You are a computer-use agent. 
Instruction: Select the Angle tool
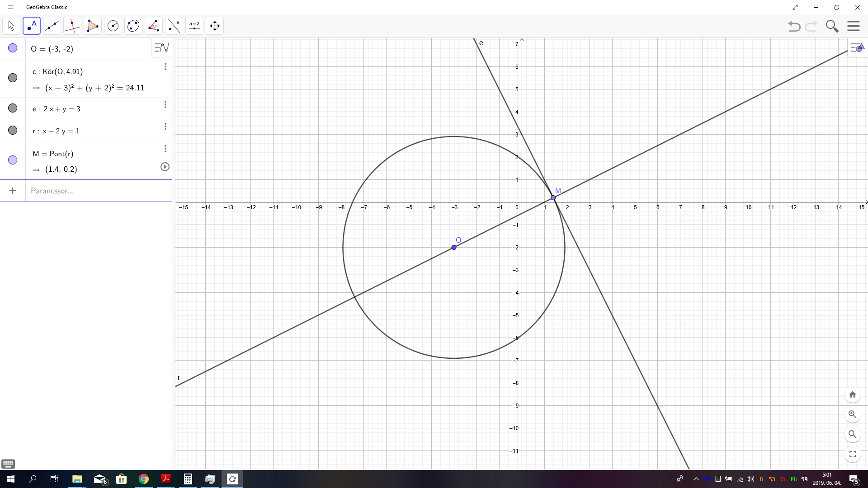(x=154, y=26)
